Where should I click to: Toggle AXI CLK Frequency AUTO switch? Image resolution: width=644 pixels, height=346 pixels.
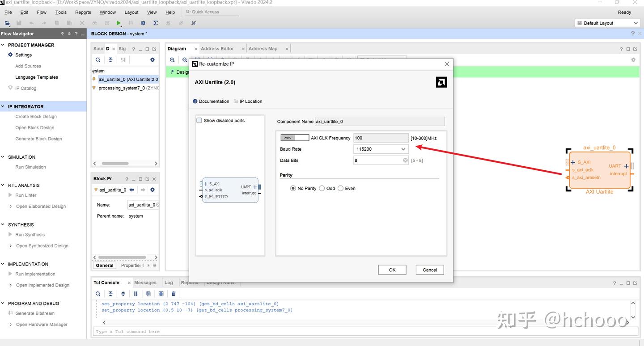pyautogui.click(x=294, y=138)
